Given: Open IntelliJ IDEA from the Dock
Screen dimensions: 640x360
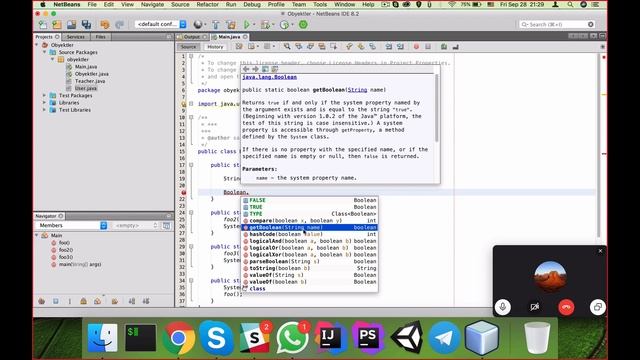Looking at the screenshot, I should point(330,338).
